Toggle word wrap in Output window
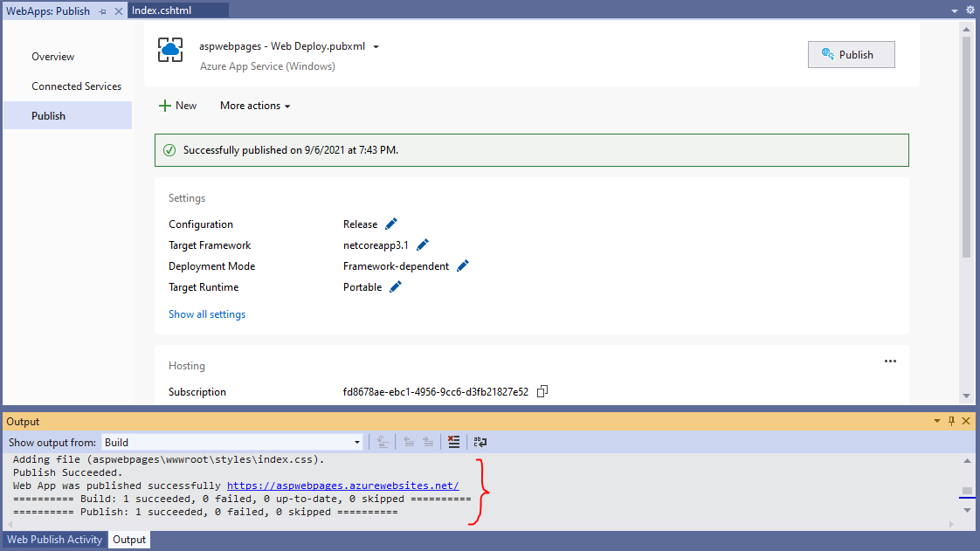The width and height of the screenshot is (980, 551). pos(480,443)
